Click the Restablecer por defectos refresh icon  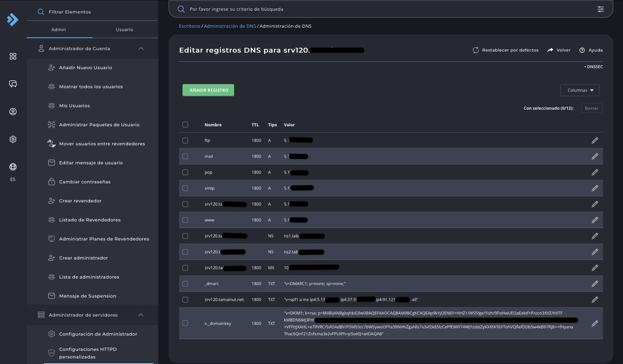(x=476, y=50)
